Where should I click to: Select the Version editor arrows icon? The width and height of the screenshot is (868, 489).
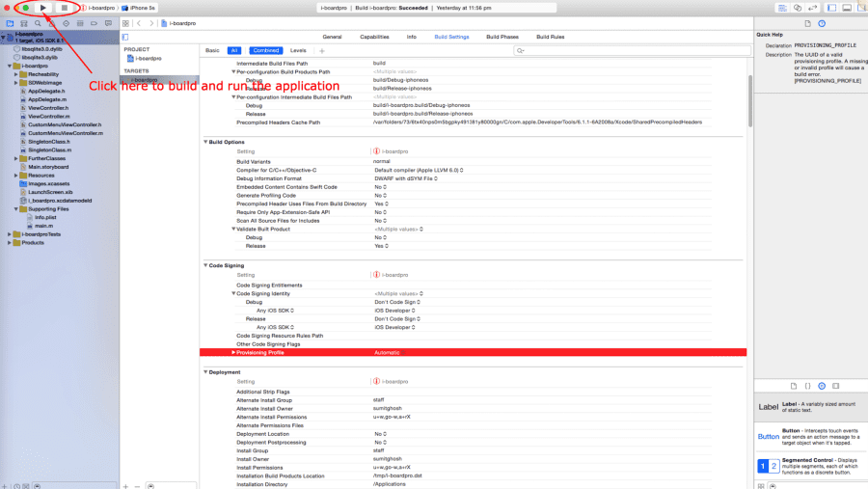812,8
